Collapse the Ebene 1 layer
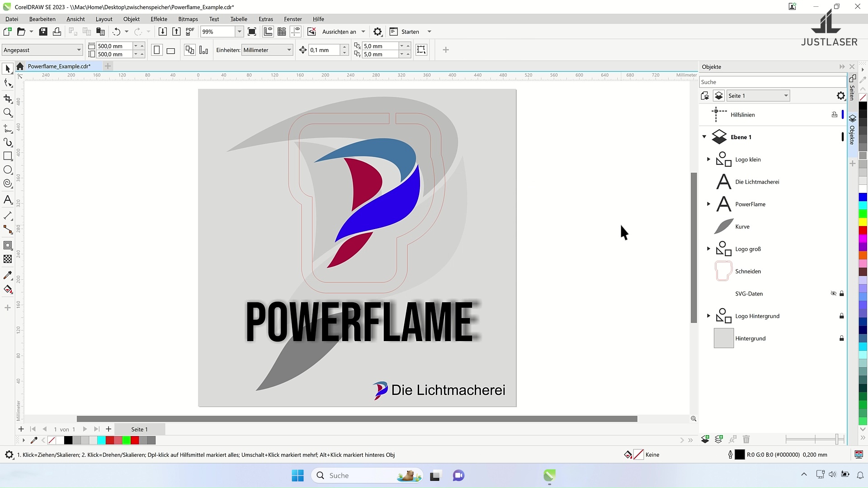Image resolution: width=868 pixels, height=488 pixels. click(704, 137)
